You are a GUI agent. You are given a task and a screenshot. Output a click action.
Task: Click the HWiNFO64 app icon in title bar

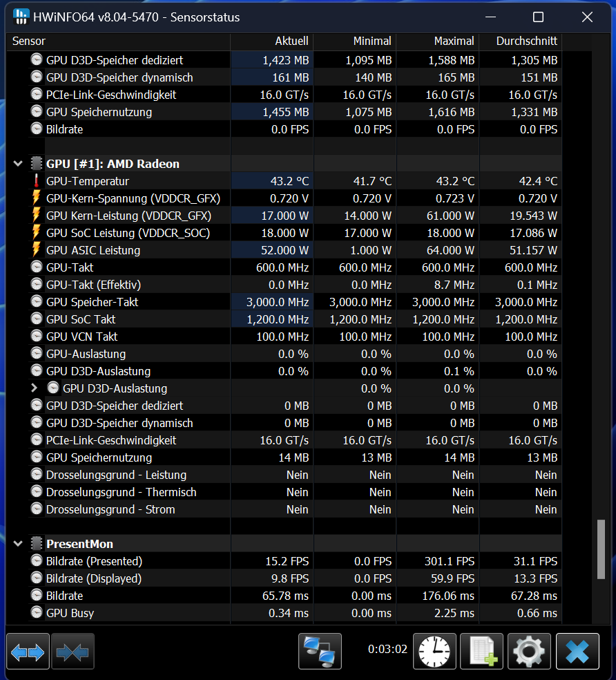[x=21, y=17]
